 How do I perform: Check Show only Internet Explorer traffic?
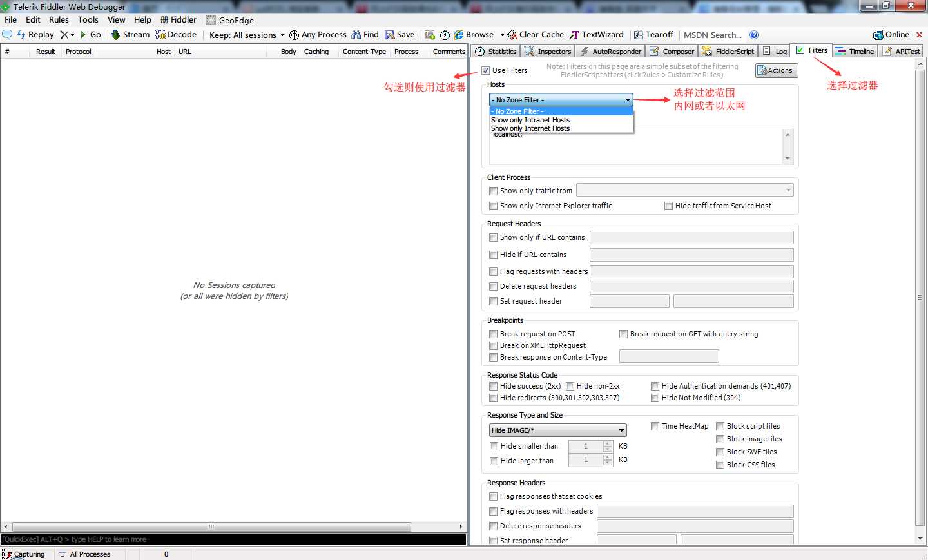click(x=493, y=206)
